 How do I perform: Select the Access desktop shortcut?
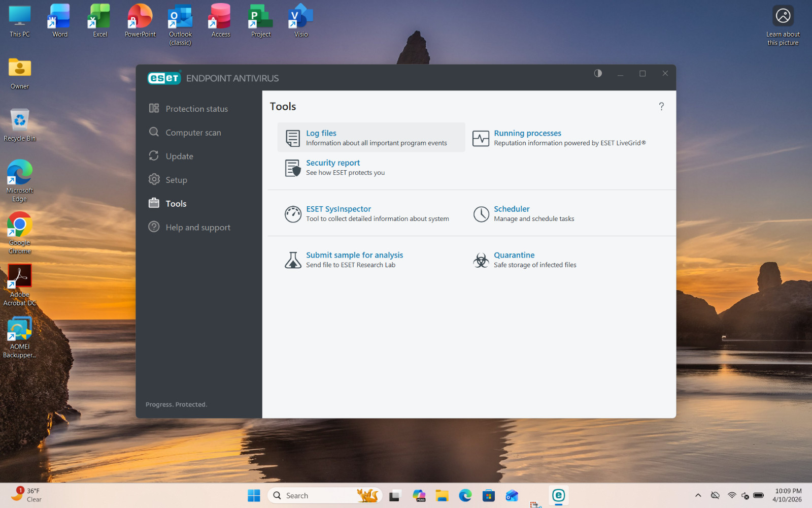pyautogui.click(x=221, y=21)
